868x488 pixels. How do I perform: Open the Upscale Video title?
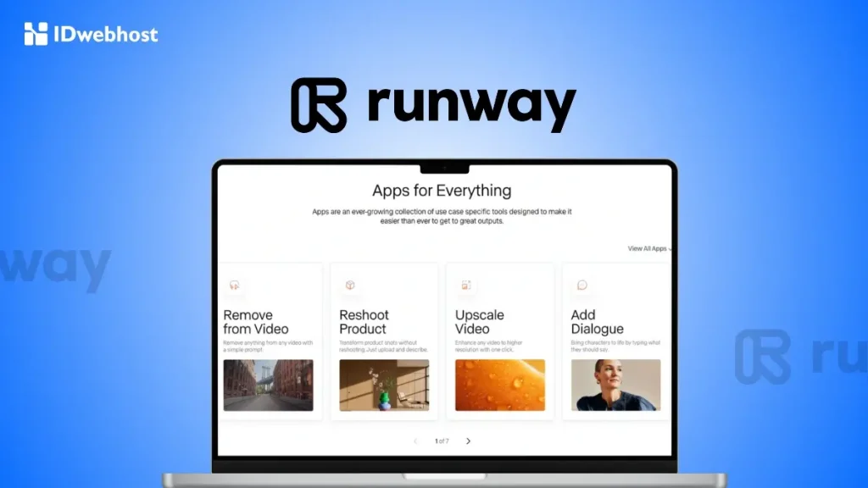point(480,322)
